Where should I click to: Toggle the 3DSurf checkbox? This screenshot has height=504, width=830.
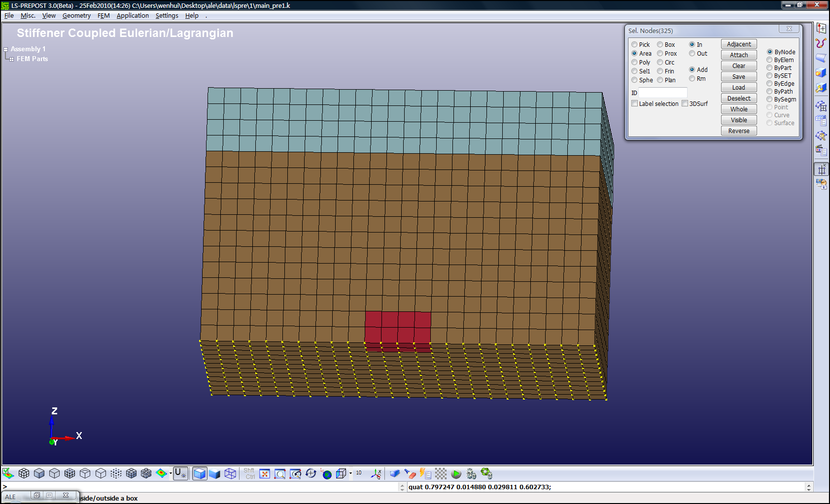[685, 103]
